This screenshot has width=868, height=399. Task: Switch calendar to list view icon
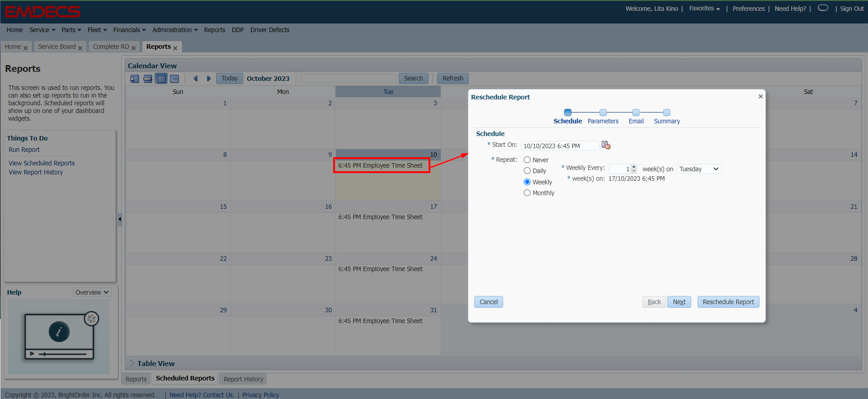(174, 79)
